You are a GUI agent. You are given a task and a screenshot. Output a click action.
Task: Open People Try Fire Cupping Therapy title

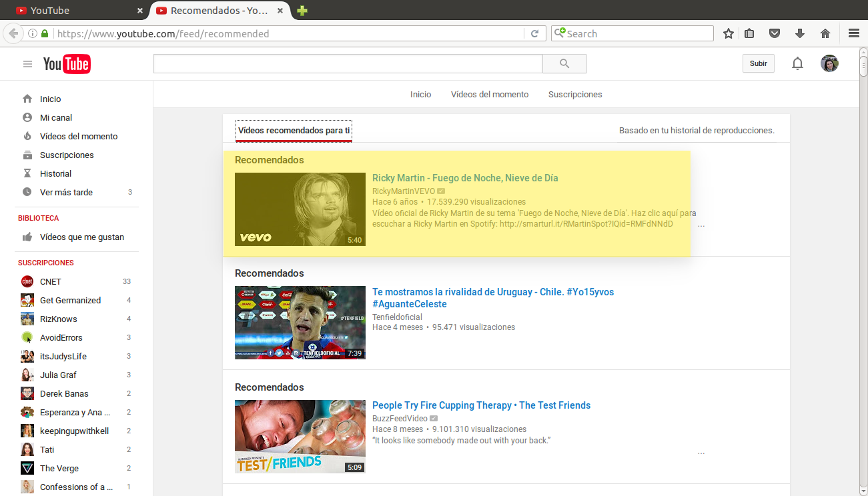pos(481,405)
